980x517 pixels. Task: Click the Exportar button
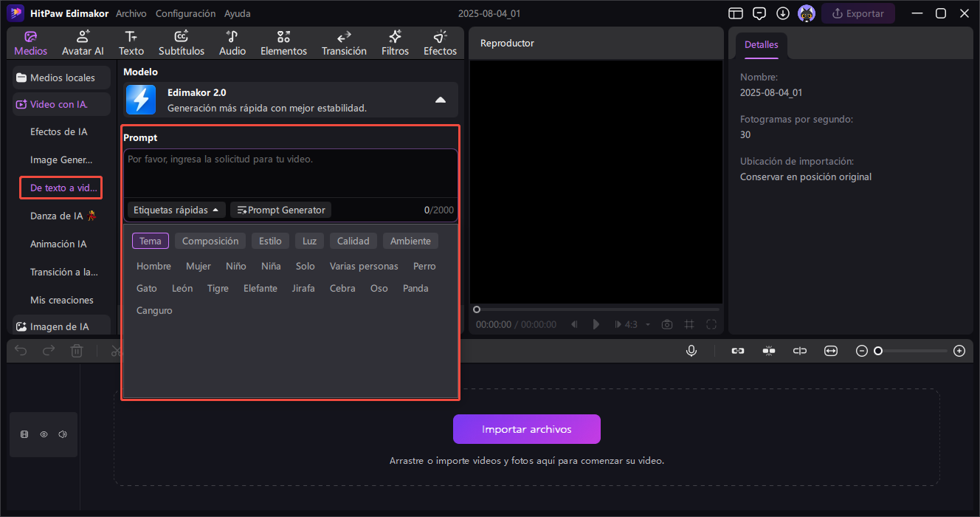click(858, 13)
